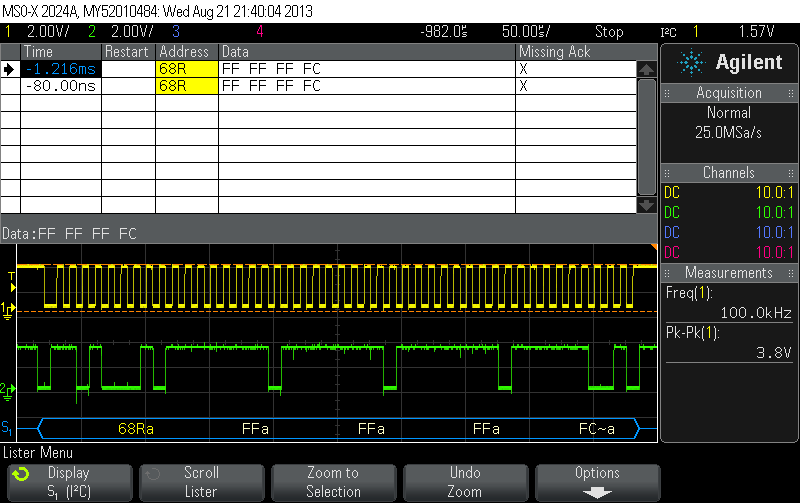Click the Restart column header
Screen dimensions: 800x503
click(127, 52)
